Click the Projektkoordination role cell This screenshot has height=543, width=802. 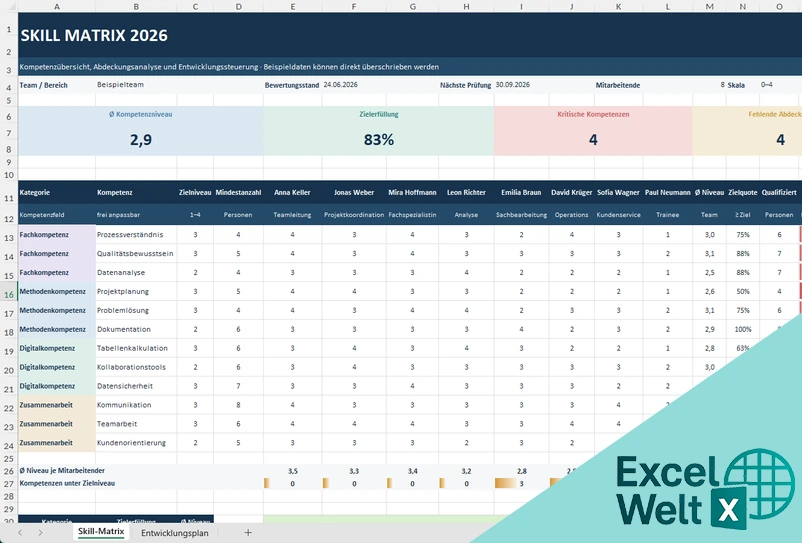(354, 215)
